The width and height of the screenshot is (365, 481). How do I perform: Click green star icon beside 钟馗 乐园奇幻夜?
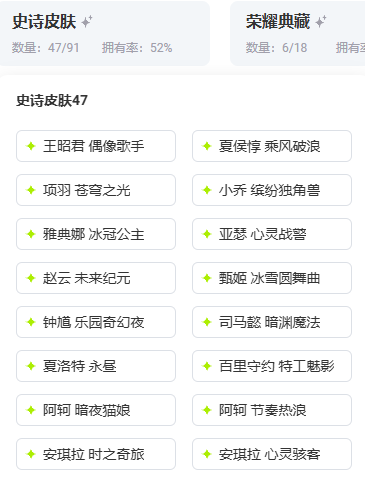[x=31, y=322]
